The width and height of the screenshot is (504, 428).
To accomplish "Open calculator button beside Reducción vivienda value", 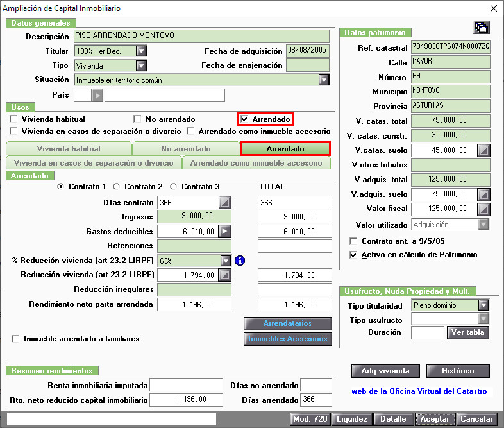I will tap(224, 275).
